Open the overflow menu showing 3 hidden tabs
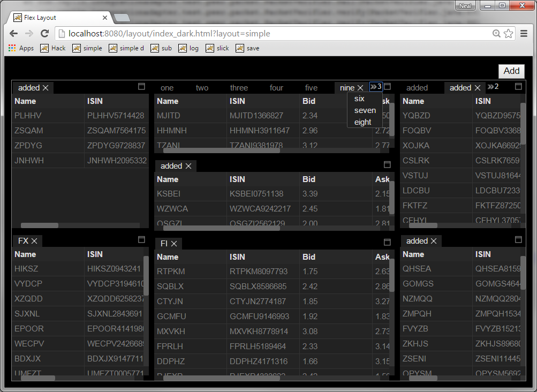 [x=376, y=87]
